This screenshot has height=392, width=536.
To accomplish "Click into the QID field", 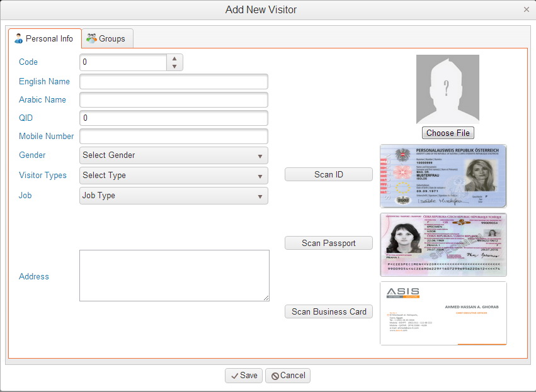I will [174, 118].
